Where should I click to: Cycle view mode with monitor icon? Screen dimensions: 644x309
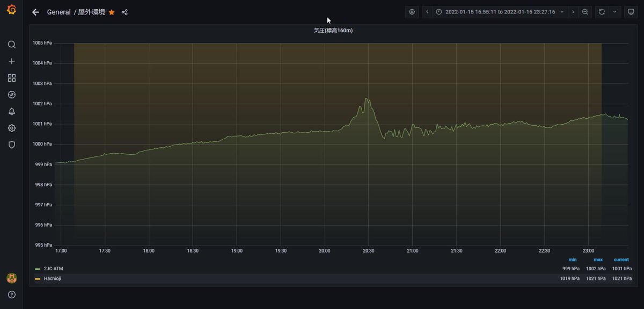pyautogui.click(x=631, y=12)
